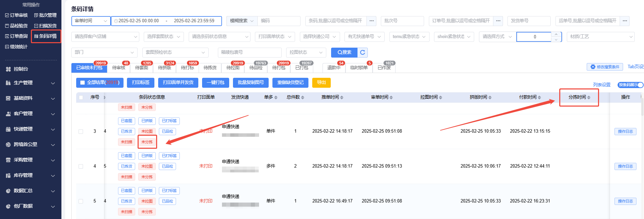This screenshot has height=219, width=644.
Task: Open the 控制台 dashboard icon in sidebar
Action: pyautogui.click(x=8, y=69)
